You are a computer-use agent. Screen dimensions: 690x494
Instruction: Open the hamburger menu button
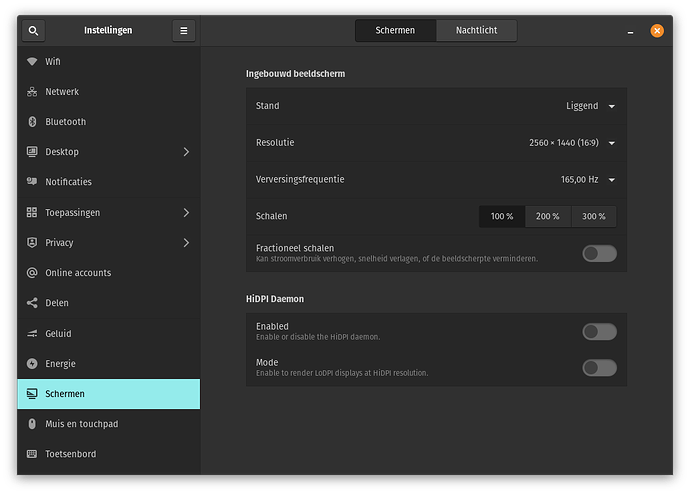184,30
